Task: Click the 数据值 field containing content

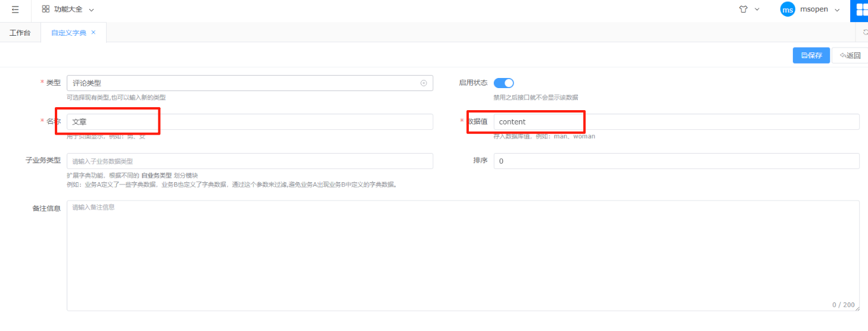Action: (676, 121)
